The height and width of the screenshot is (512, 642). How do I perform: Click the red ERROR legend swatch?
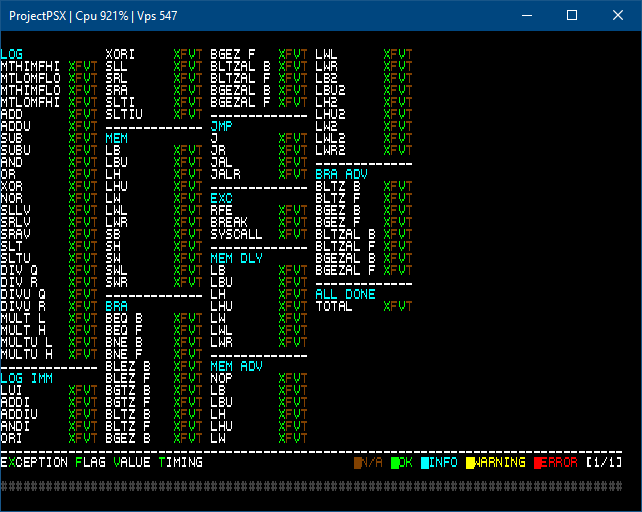tap(538, 463)
